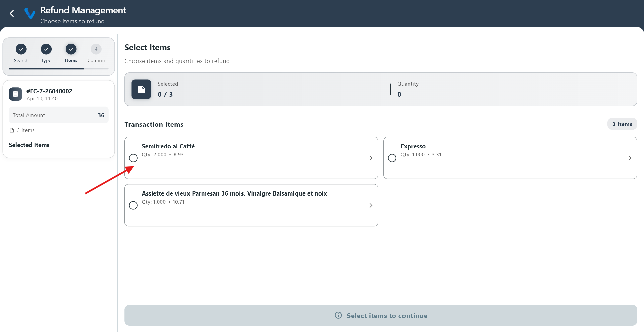Click Select items to continue button
This screenshot has height=332, width=644.
point(381,315)
